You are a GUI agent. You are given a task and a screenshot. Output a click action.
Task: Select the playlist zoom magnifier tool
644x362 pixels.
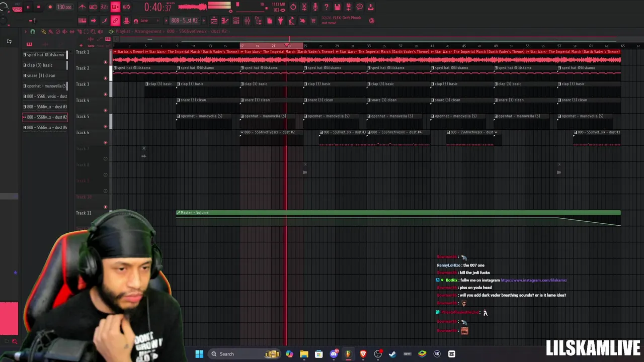(x=92, y=32)
